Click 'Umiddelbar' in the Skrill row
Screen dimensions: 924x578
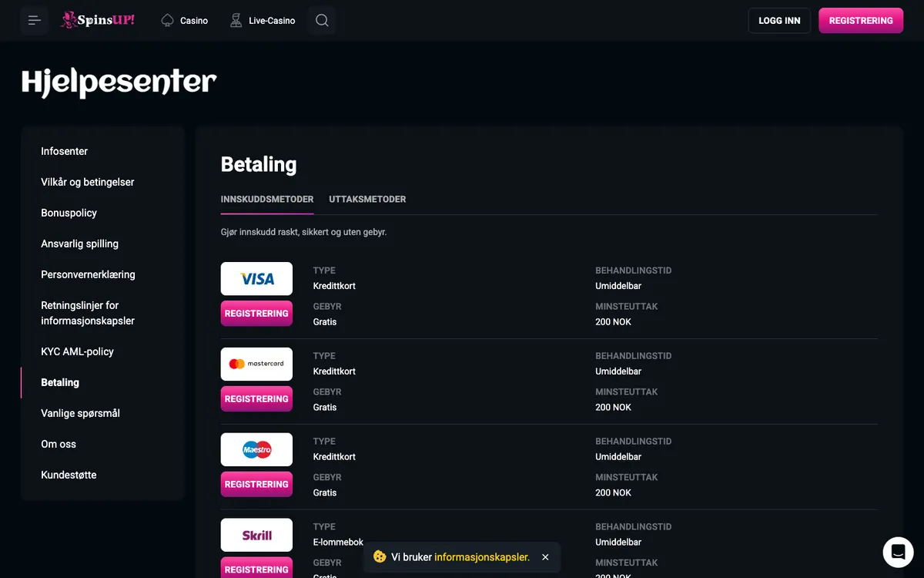point(618,542)
